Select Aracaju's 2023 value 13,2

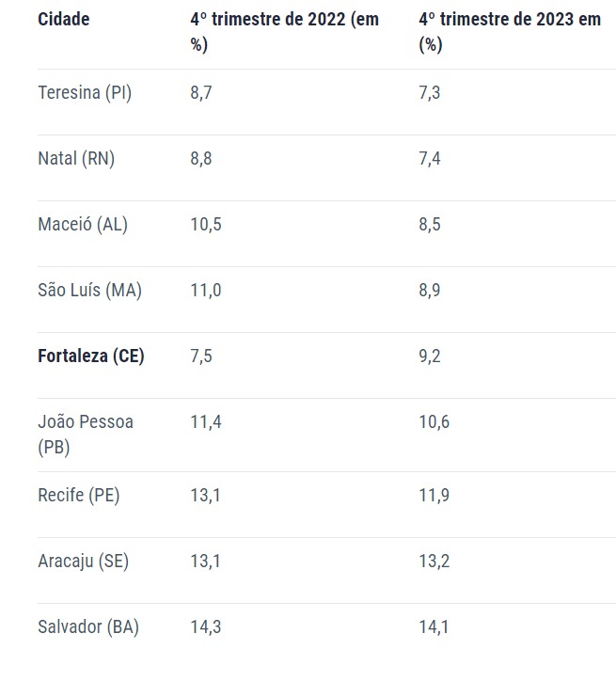[434, 562]
